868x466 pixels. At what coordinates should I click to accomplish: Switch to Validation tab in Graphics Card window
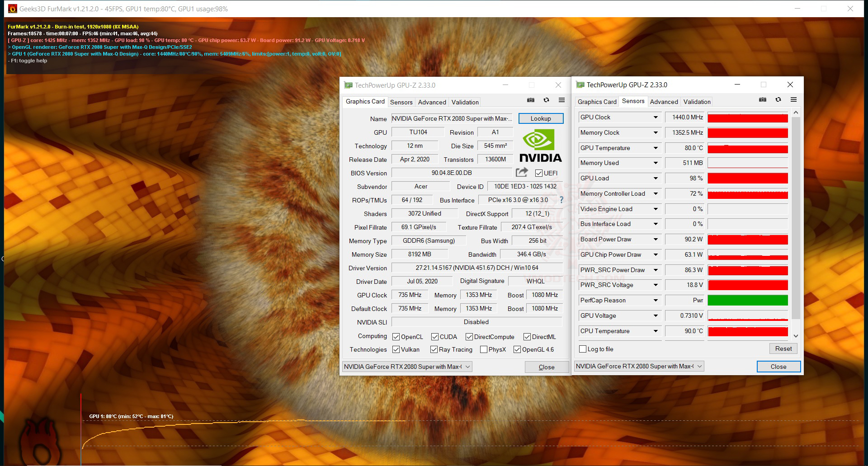pos(465,102)
